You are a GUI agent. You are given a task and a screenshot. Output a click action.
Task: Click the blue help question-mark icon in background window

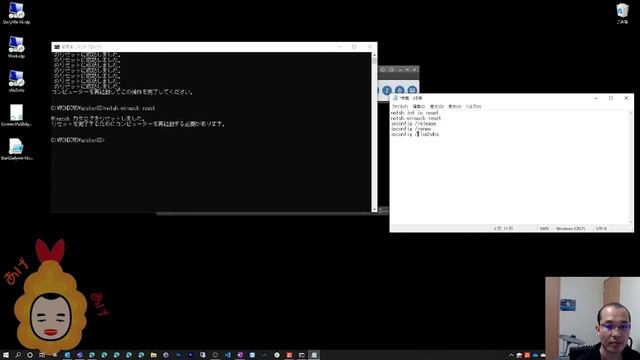coord(387,90)
